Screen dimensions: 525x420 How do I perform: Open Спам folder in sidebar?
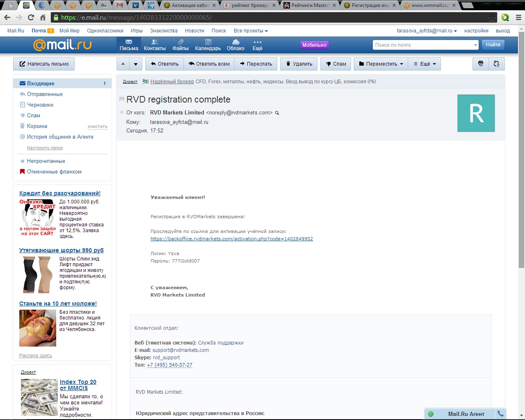34,115
